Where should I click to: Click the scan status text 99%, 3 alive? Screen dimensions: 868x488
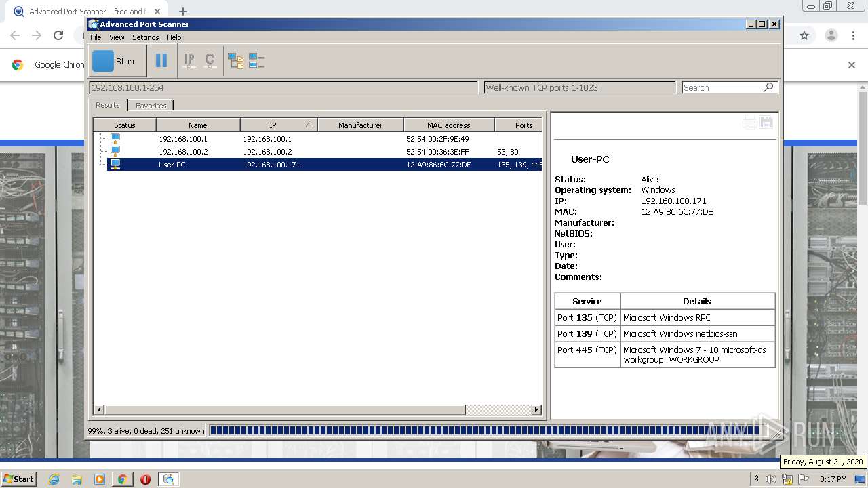pyautogui.click(x=146, y=430)
